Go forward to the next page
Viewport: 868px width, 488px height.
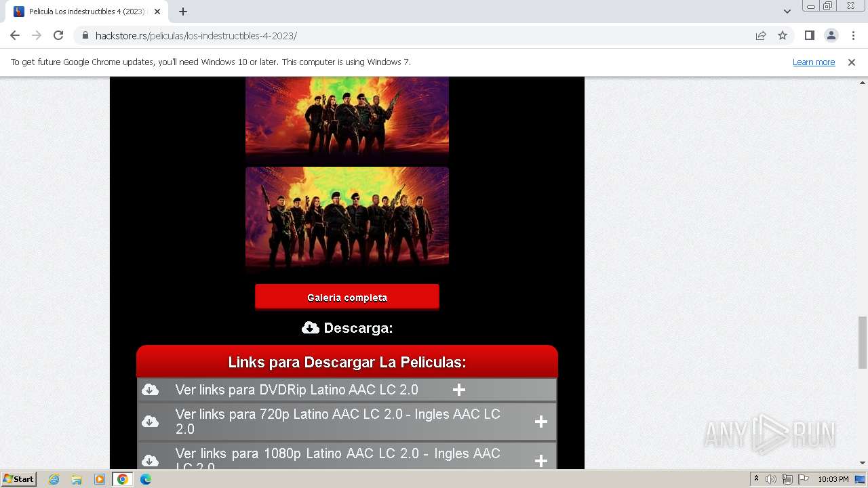point(37,35)
